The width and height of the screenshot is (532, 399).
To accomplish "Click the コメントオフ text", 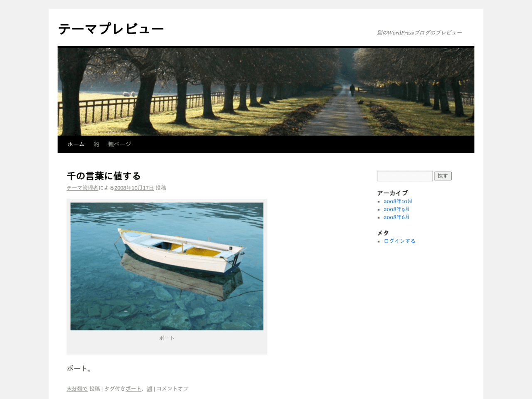I will pos(172,389).
